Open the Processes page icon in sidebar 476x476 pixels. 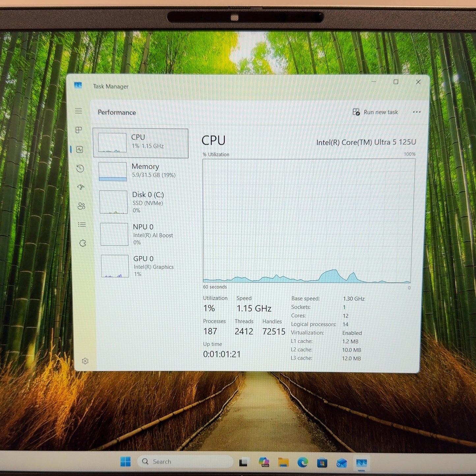tap(79, 130)
